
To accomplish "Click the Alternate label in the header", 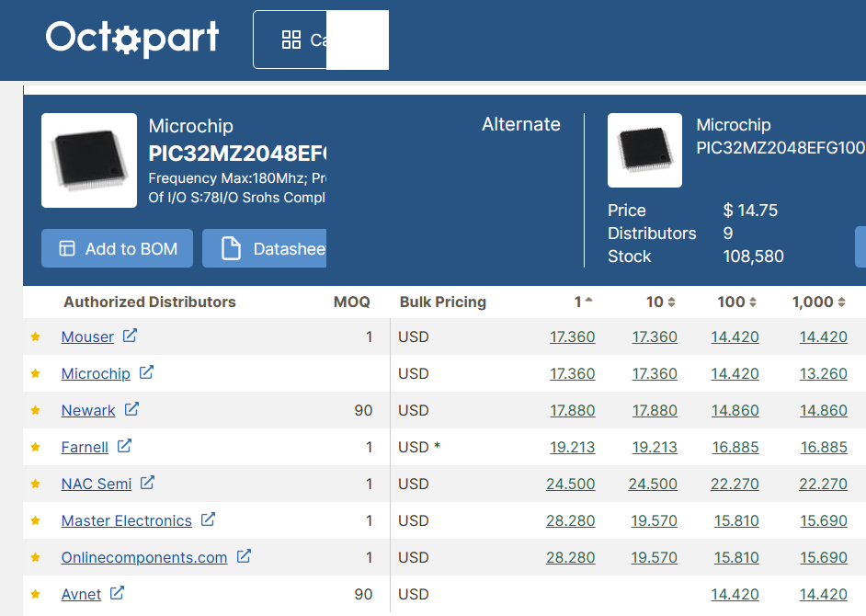I will coord(521,124).
